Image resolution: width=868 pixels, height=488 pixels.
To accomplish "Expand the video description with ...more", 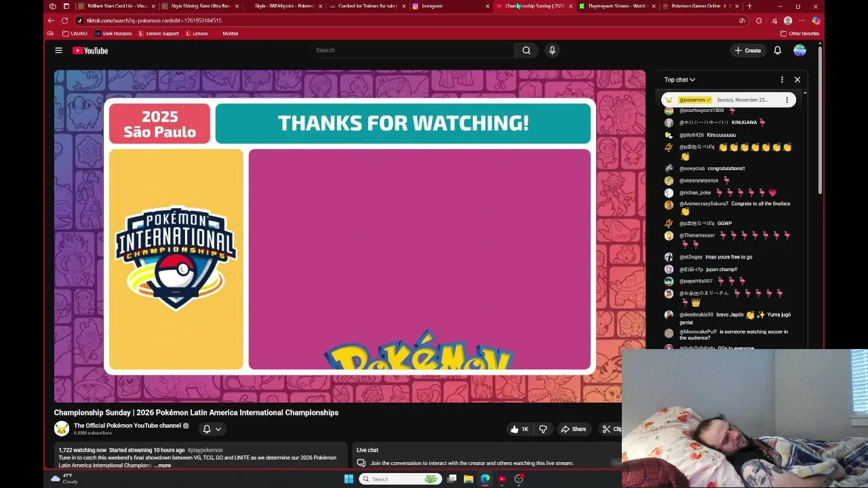I will [x=163, y=466].
